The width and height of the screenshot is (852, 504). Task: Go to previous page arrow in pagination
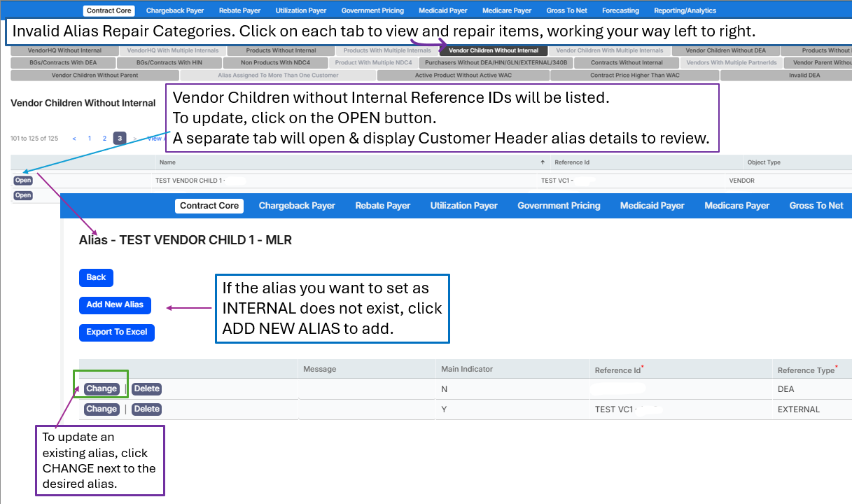click(75, 139)
